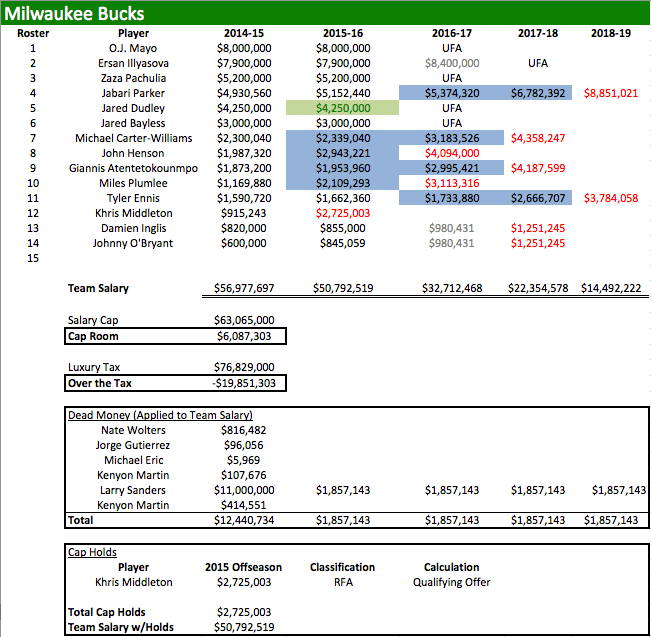The height and width of the screenshot is (637, 651).
Task: Click the 2015-16 column header
Action: coord(343,33)
